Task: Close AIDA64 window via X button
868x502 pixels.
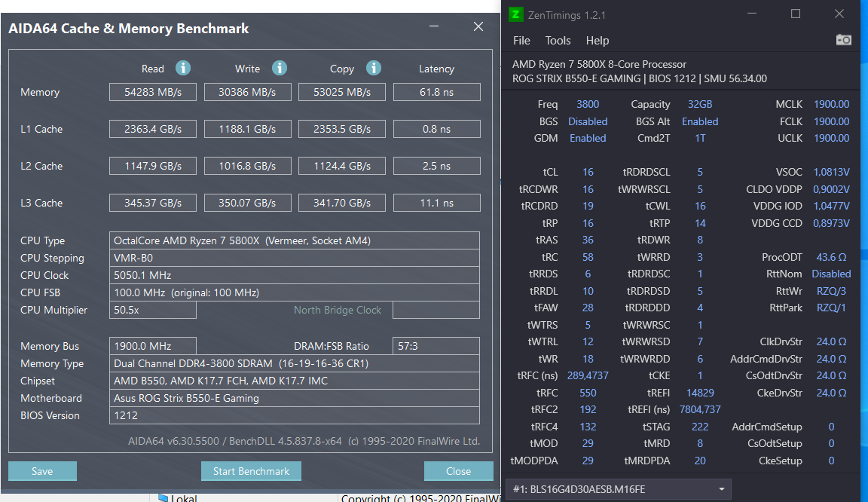Action: (478, 26)
